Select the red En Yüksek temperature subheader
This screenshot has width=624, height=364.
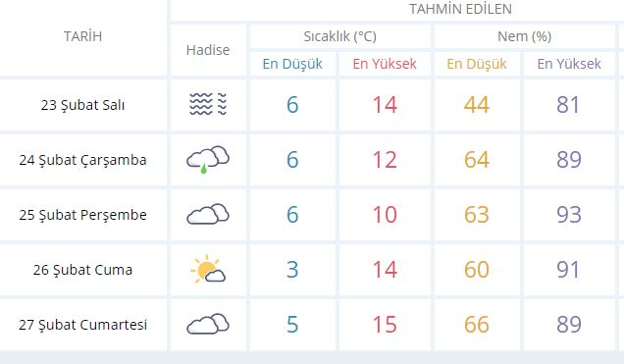tap(385, 64)
